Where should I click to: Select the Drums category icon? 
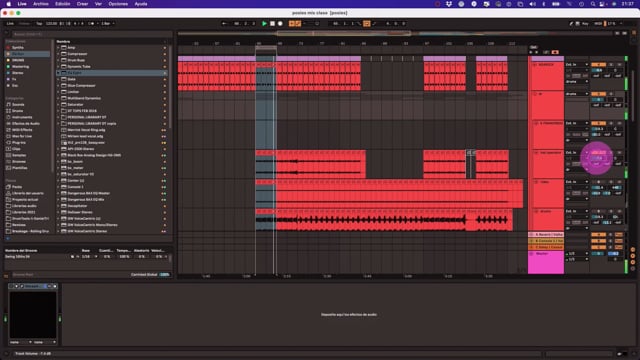pos(9,111)
